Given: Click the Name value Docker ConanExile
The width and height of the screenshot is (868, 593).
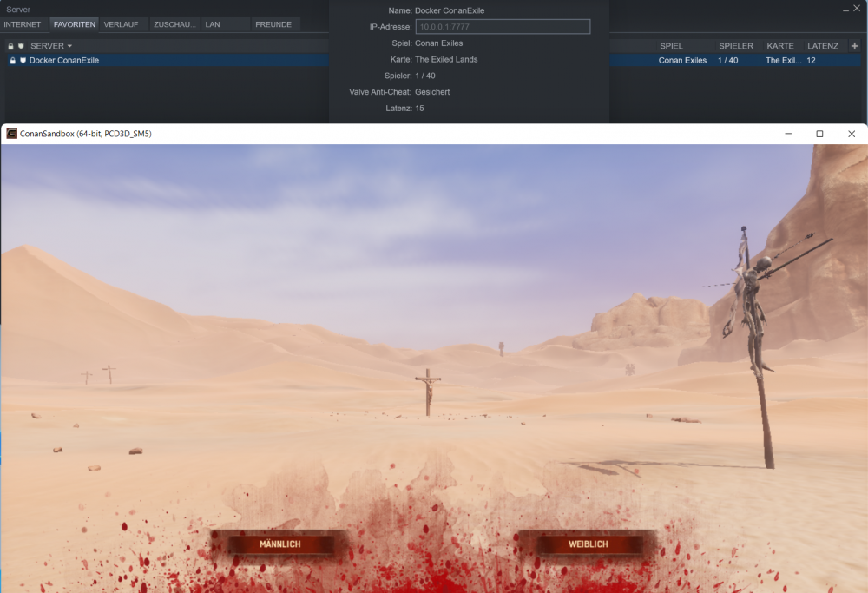Looking at the screenshot, I should pos(450,10).
